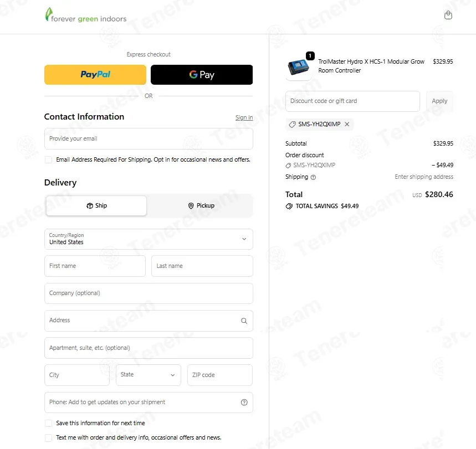The height and width of the screenshot is (449, 476).
Task: Expand the State dropdown
Action: pyautogui.click(x=149, y=375)
